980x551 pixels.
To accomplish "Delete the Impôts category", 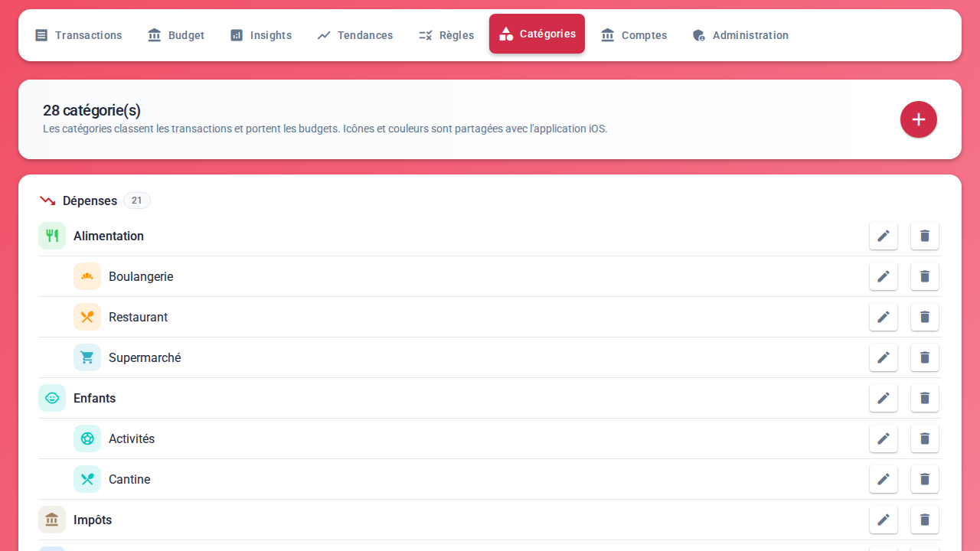I will click(925, 520).
